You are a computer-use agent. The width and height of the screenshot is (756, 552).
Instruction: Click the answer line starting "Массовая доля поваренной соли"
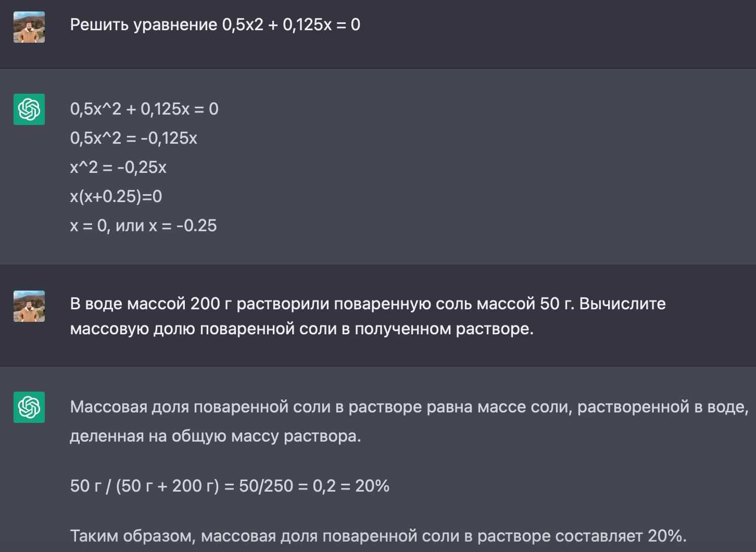pos(409,407)
